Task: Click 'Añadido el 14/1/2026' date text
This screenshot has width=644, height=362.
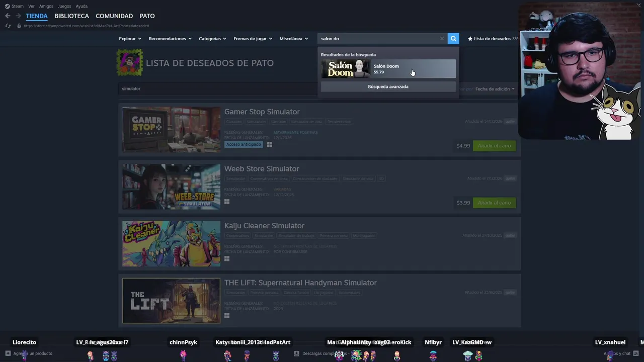Action: [x=484, y=122]
